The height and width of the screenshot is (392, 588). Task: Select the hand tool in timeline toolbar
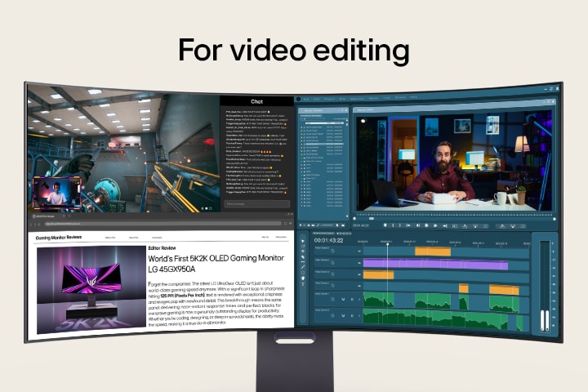(303, 278)
